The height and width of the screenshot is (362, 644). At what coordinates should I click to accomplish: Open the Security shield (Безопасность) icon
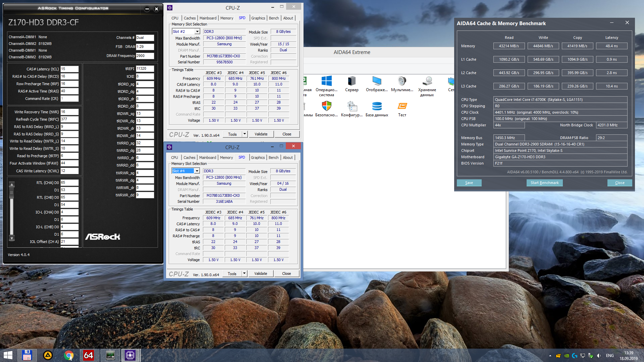coord(326,106)
